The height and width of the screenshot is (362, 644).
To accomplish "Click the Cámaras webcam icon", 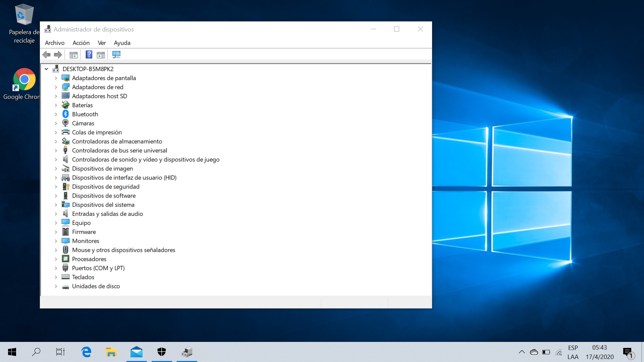I will pyautogui.click(x=65, y=123).
